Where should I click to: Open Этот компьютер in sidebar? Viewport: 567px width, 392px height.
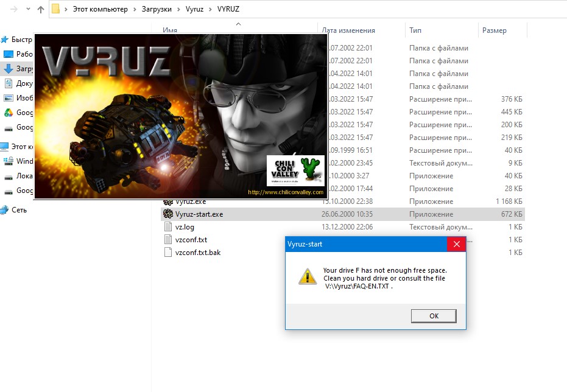(x=17, y=147)
